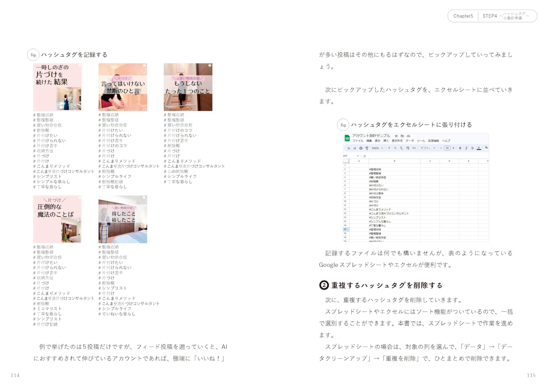This screenshot has width=552, height=392.
Task: Toggle bold formatting button
Action: [460, 148]
